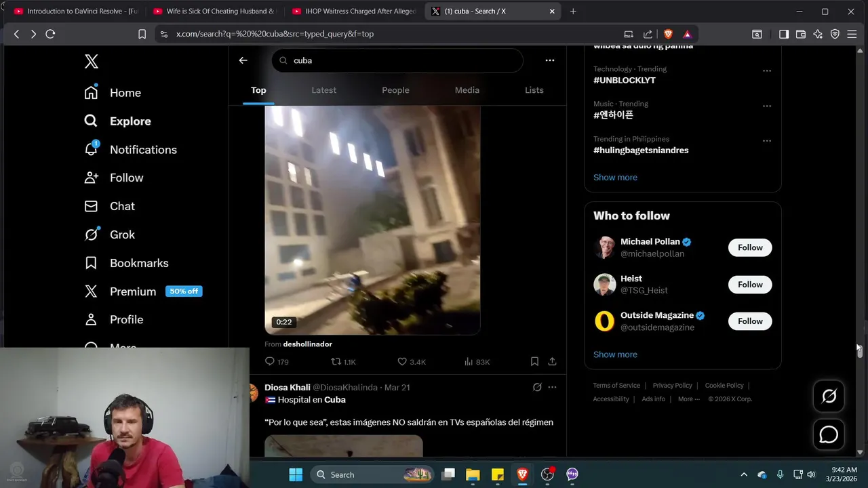Play the 0:22 video thumbnail
Image resolution: width=868 pixels, height=488 pixels.
(372, 220)
